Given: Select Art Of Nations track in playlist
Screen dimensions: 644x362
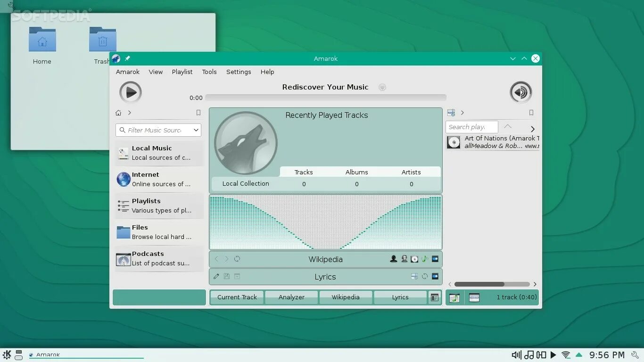Looking at the screenshot, I should (493, 142).
